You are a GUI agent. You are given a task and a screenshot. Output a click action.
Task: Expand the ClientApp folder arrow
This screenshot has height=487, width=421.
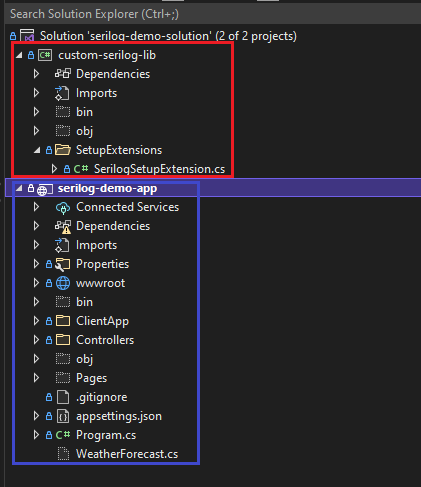[x=36, y=321]
